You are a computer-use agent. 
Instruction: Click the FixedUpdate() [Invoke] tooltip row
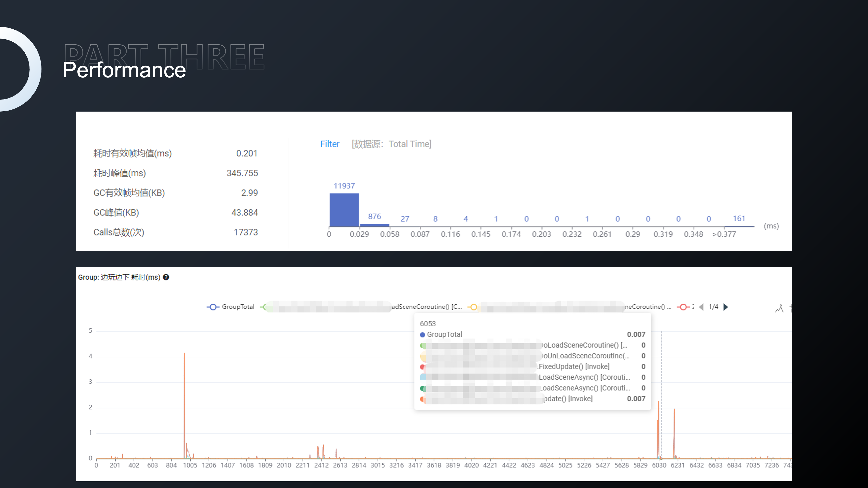(x=574, y=366)
